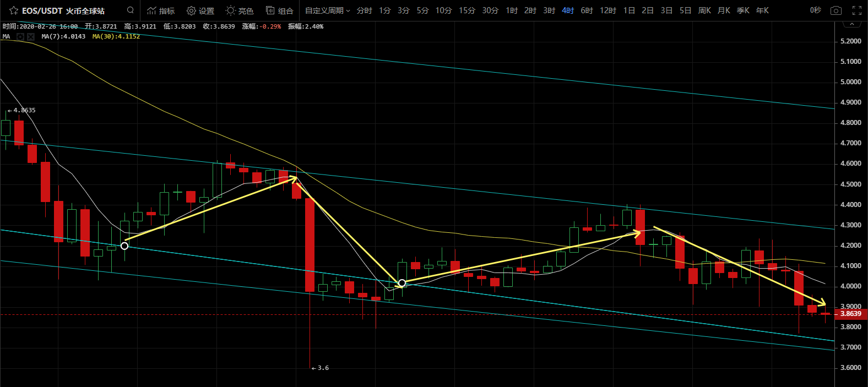The width and height of the screenshot is (868, 387).
Task: Collapse the price axis with the up chevron
Action: click(852, 24)
